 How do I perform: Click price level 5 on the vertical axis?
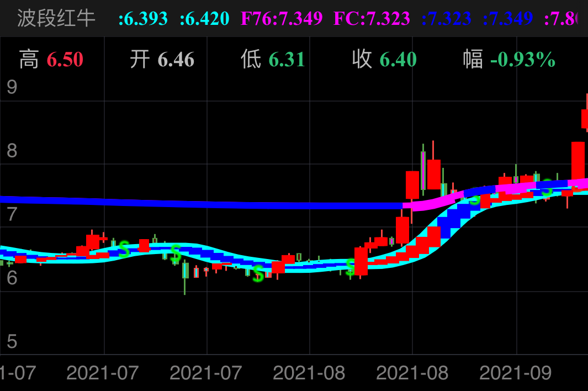pos(12,342)
